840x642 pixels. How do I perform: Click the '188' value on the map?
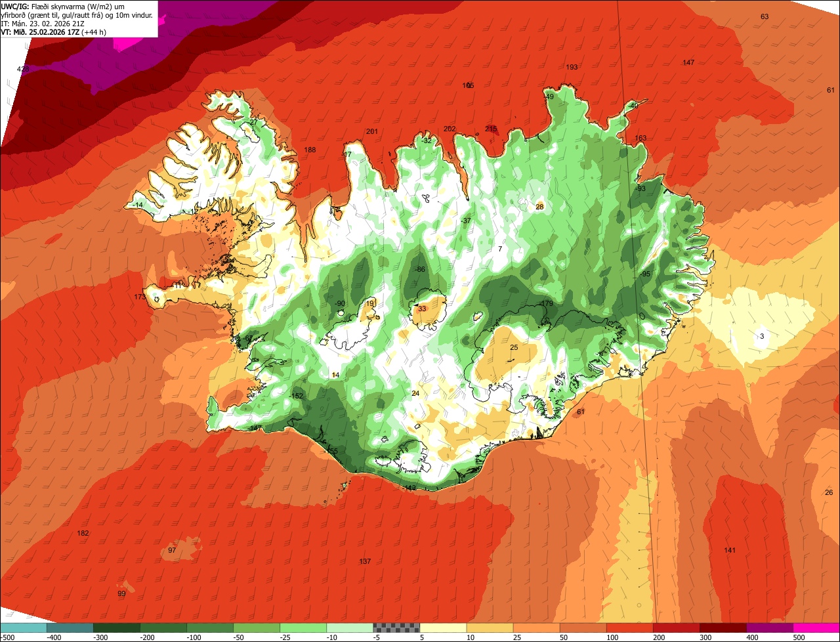310,150
